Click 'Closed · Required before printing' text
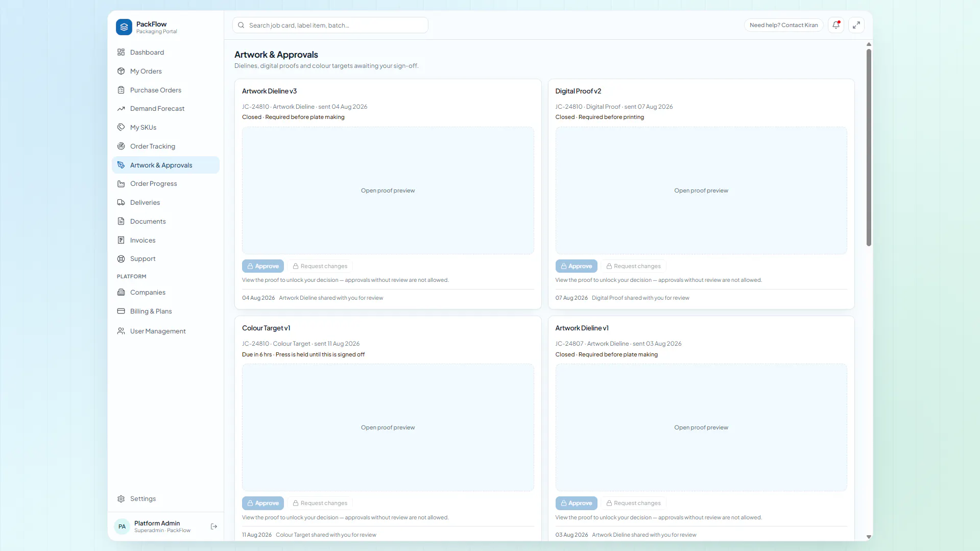 pyautogui.click(x=600, y=117)
